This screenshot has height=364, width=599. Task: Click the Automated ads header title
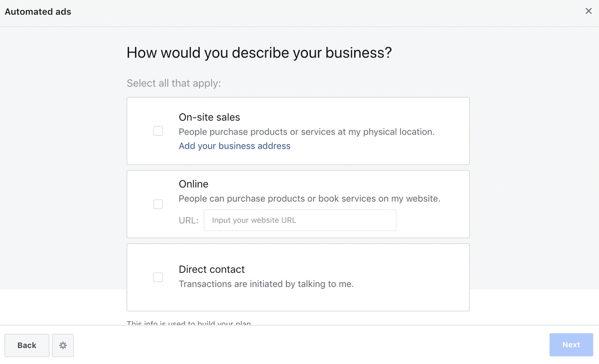tap(38, 12)
